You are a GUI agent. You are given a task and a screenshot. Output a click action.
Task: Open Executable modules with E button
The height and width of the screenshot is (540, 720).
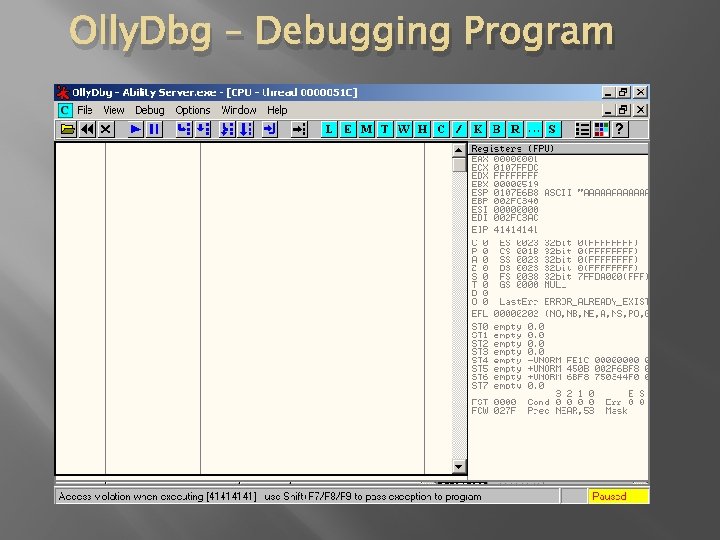348,129
